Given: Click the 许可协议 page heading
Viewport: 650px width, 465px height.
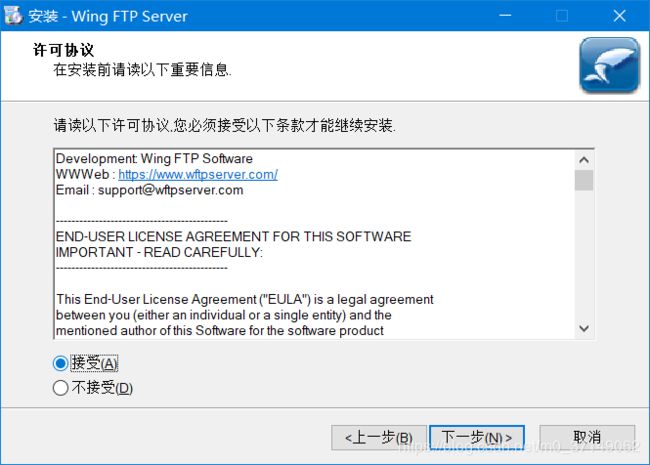Looking at the screenshot, I should (x=63, y=50).
